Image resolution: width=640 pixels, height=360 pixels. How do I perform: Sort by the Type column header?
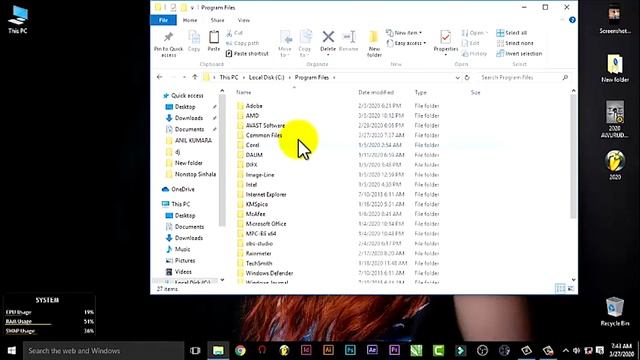pos(420,92)
